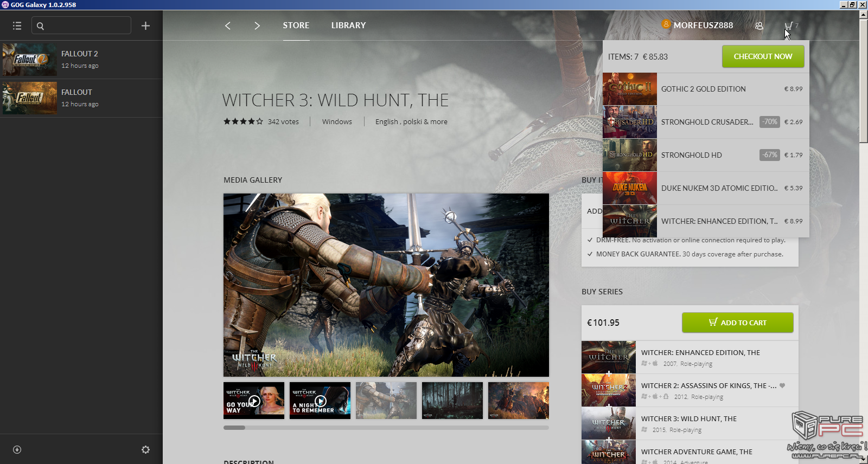Play the A Night to Remember trailer
Viewport: 868px width, 464px height.
pos(320,401)
